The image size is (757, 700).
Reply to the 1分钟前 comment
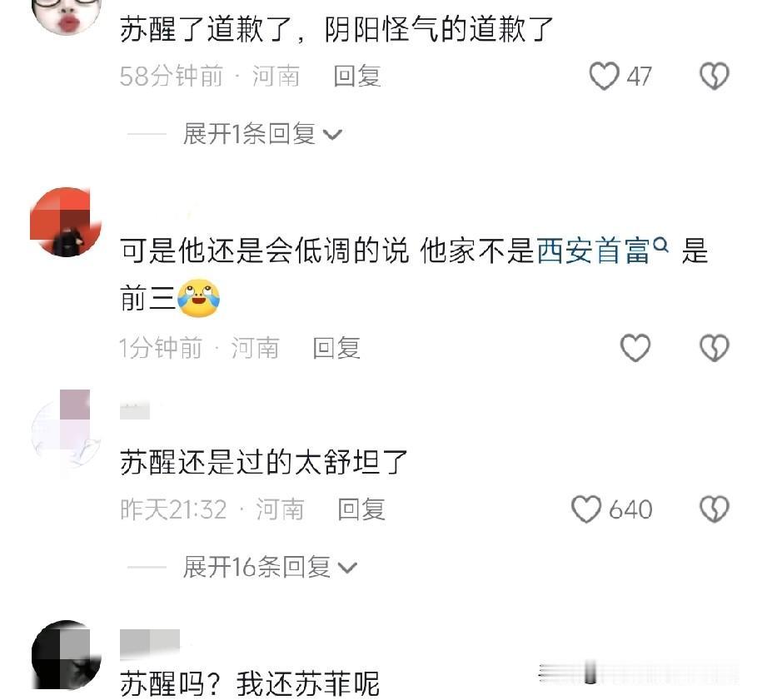tap(336, 347)
